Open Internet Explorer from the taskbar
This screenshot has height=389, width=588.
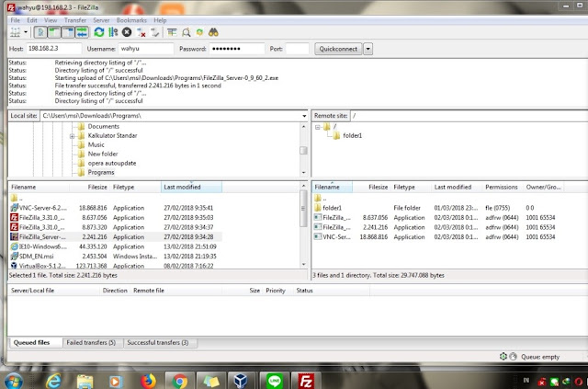pos(53,381)
